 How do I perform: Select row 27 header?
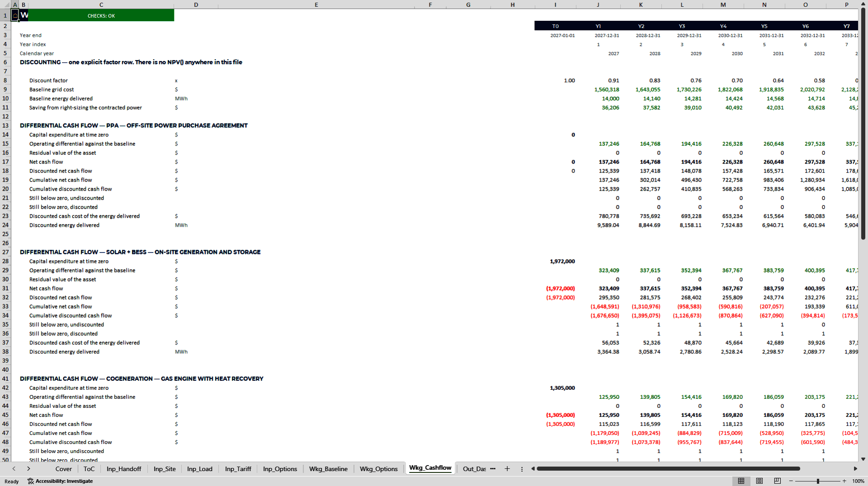pyautogui.click(x=5, y=252)
